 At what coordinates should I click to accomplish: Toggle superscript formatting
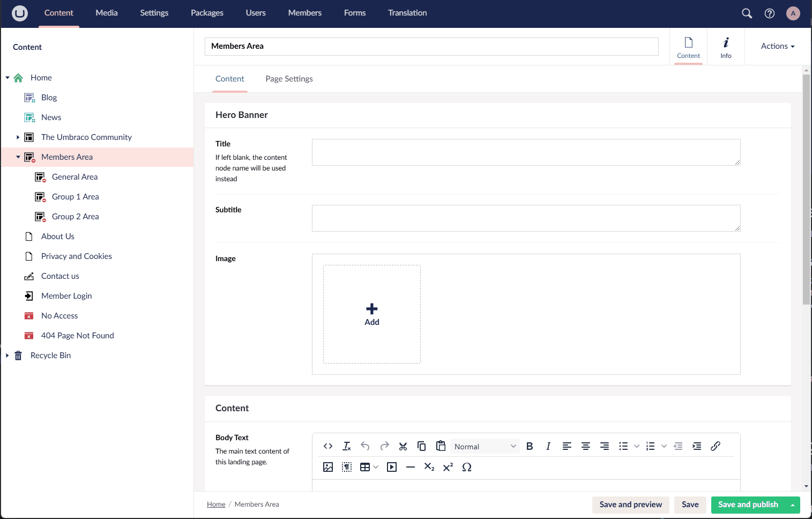[x=448, y=467]
